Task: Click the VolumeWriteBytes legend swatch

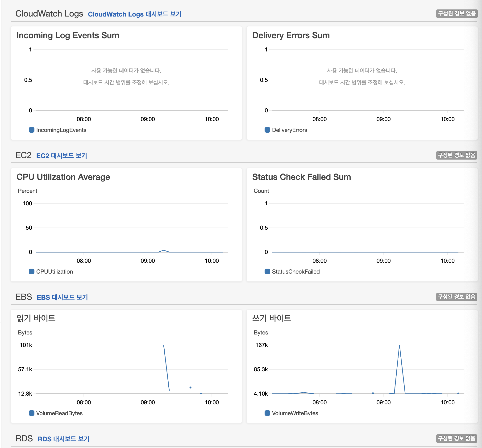Action: point(267,413)
